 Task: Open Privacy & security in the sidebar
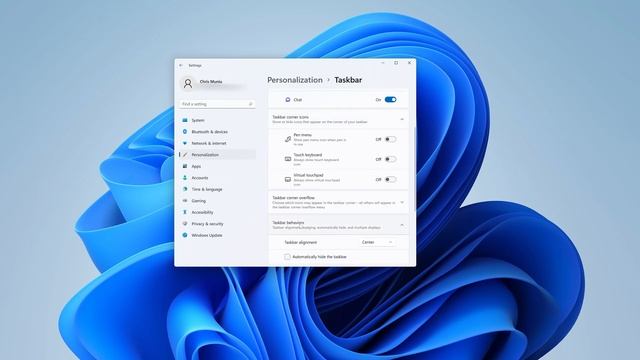tap(217, 224)
